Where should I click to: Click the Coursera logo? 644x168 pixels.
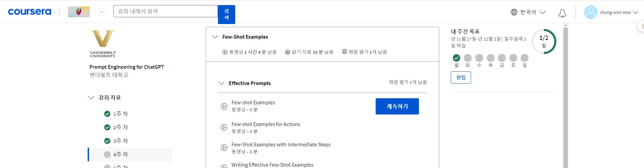pos(29,12)
